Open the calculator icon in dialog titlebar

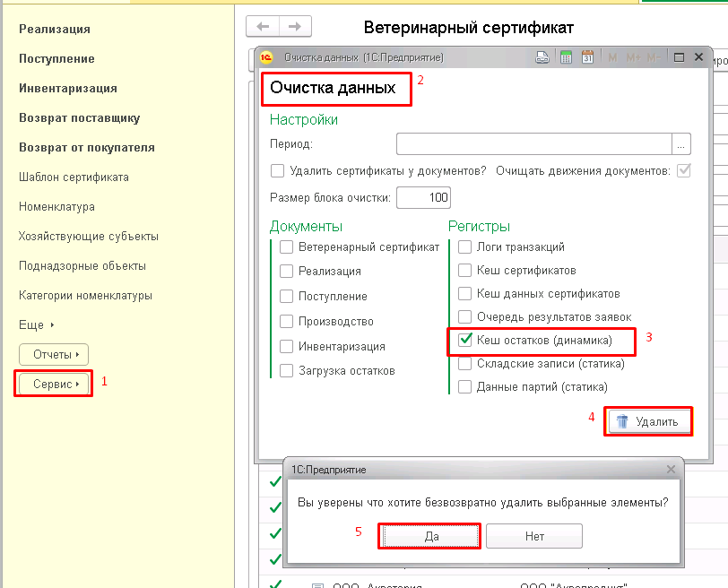tap(566, 57)
